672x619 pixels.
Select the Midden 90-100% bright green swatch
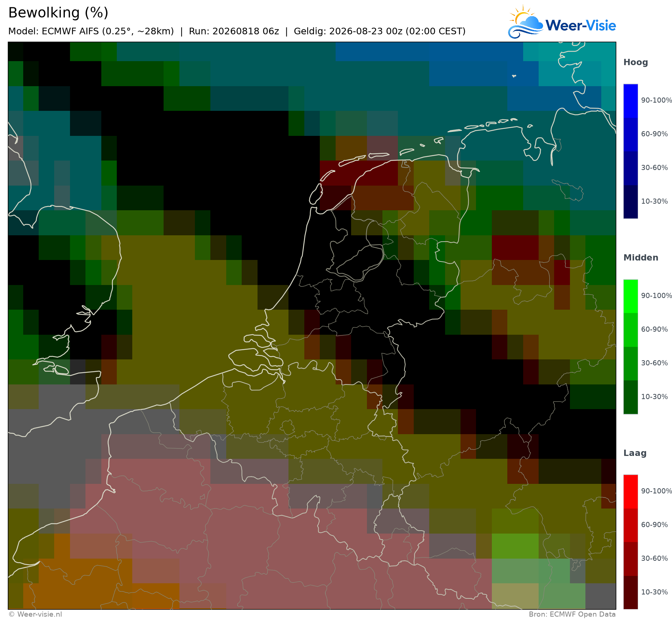630,296
